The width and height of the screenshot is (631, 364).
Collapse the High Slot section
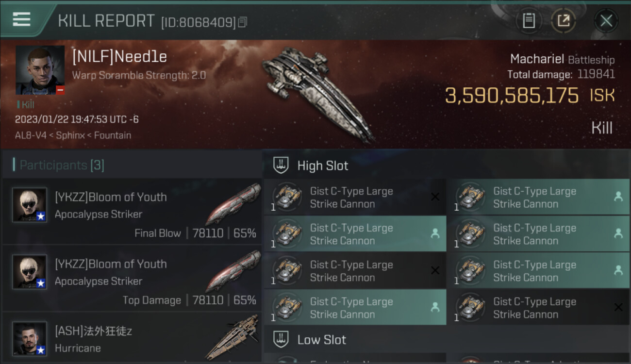coord(323,165)
